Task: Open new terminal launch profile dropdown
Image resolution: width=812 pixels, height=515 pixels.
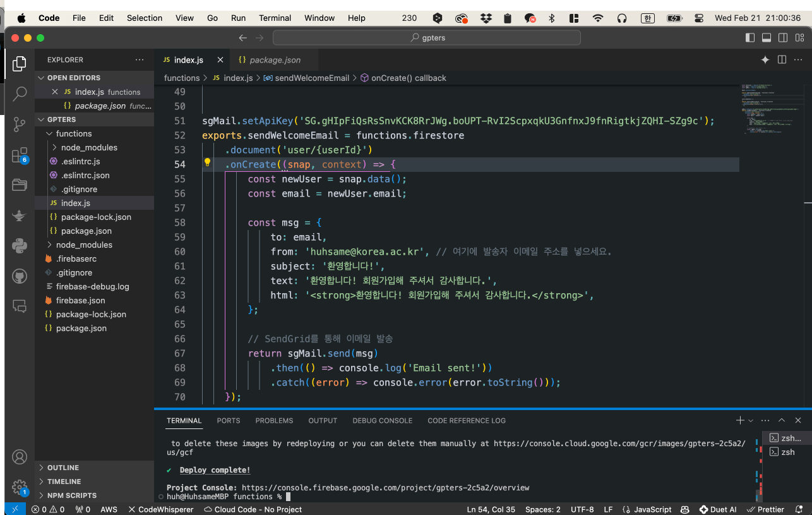Action: (x=751, y=421)
